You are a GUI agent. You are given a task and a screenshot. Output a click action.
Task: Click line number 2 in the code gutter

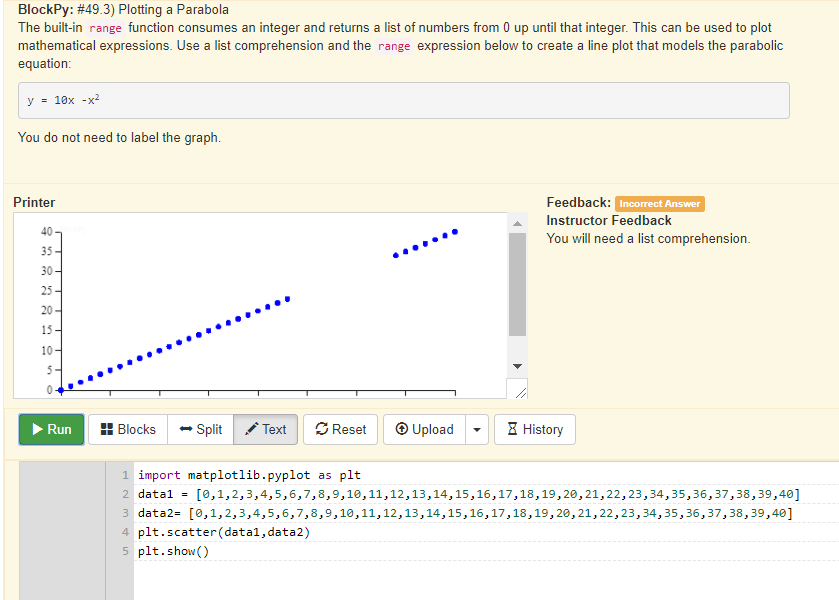pyautogui.click(x=124, y=494)
